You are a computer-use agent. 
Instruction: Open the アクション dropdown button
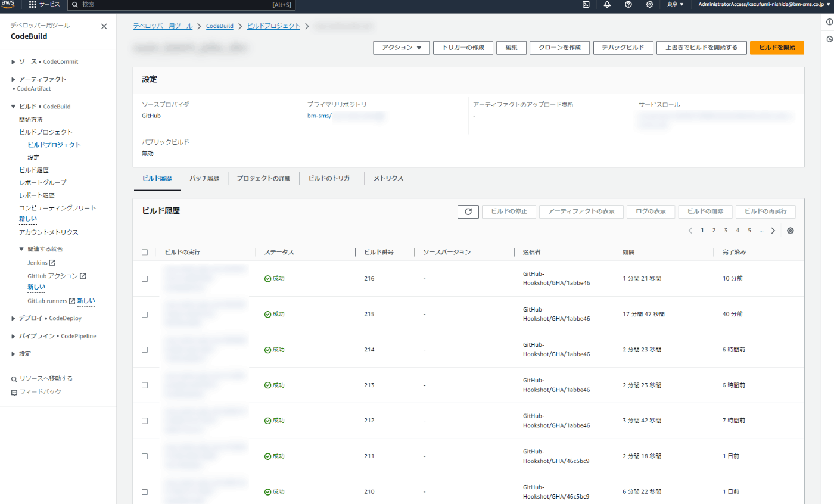point(402,48)
